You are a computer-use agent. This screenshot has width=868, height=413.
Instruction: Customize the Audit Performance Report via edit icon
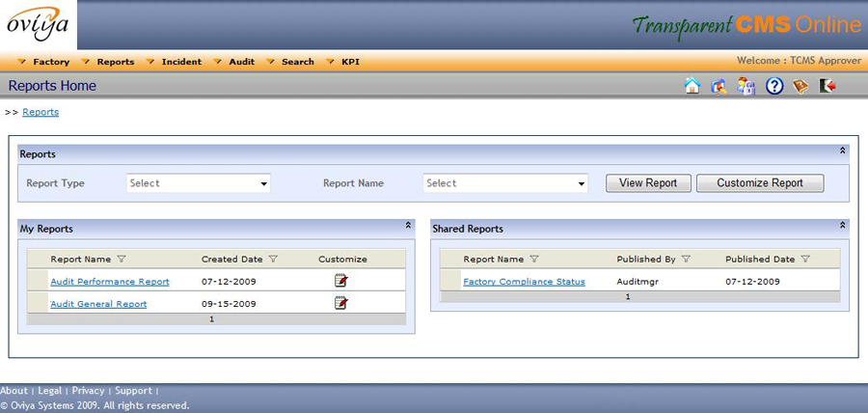pos(340,281)
